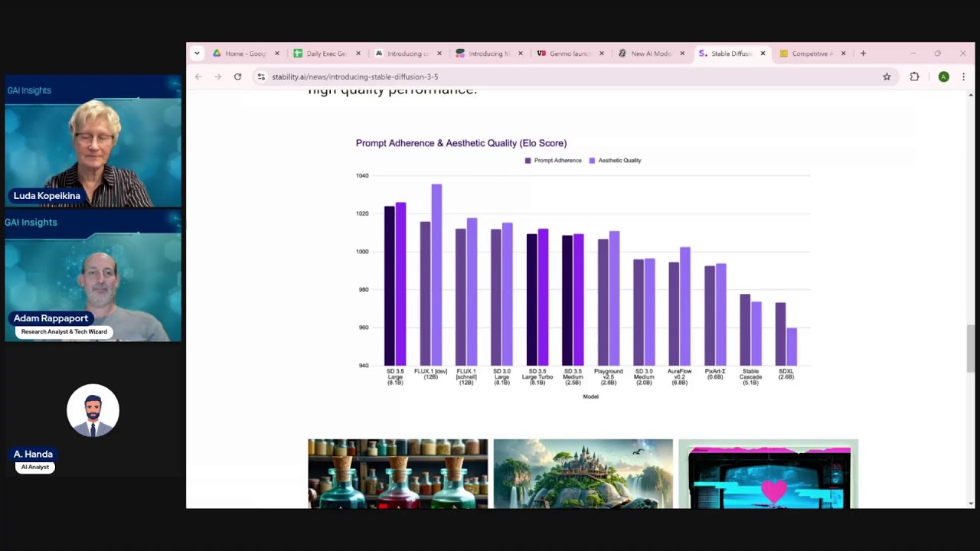Open a new tab with plus icon

tap(863, 54)
